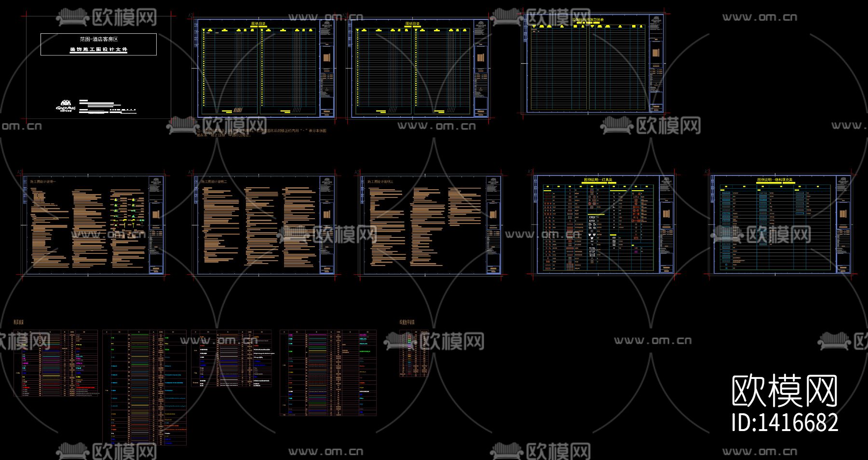Click the key plan icon in second 图纸目录 title block

(x=481, y=58)
